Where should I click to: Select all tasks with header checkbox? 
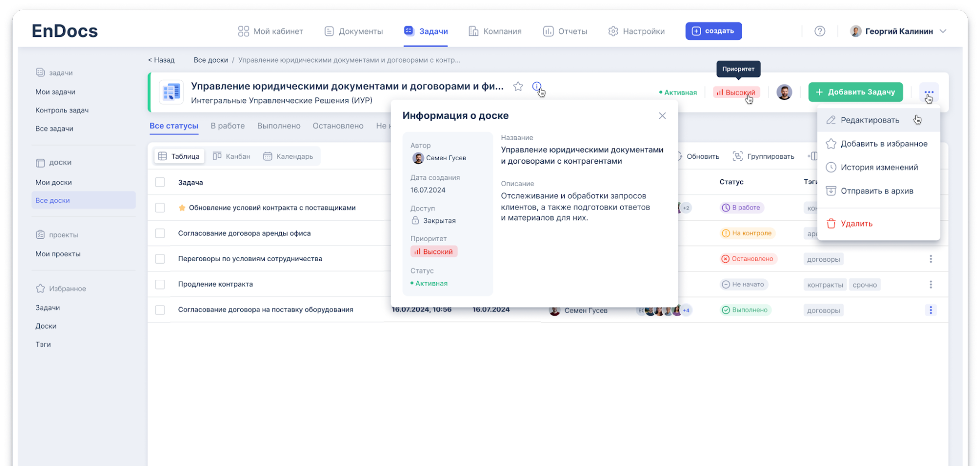tap(160, 182)
